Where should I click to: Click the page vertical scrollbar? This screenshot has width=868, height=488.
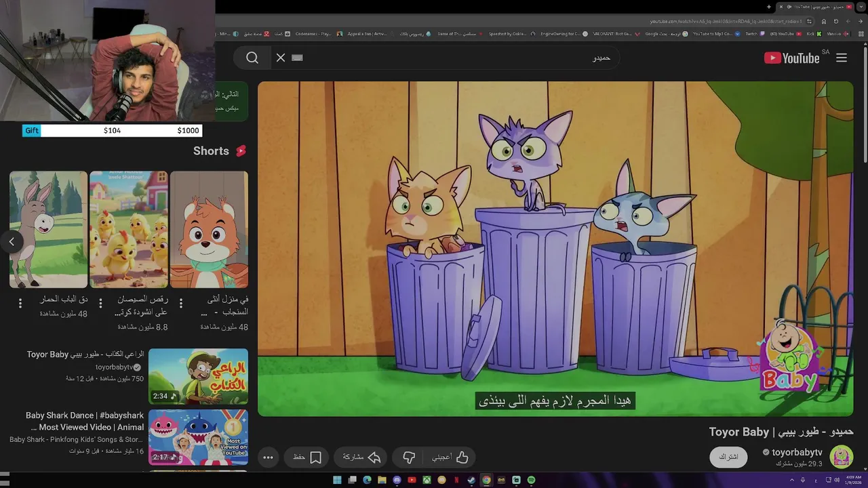click(x=865, y=102)
